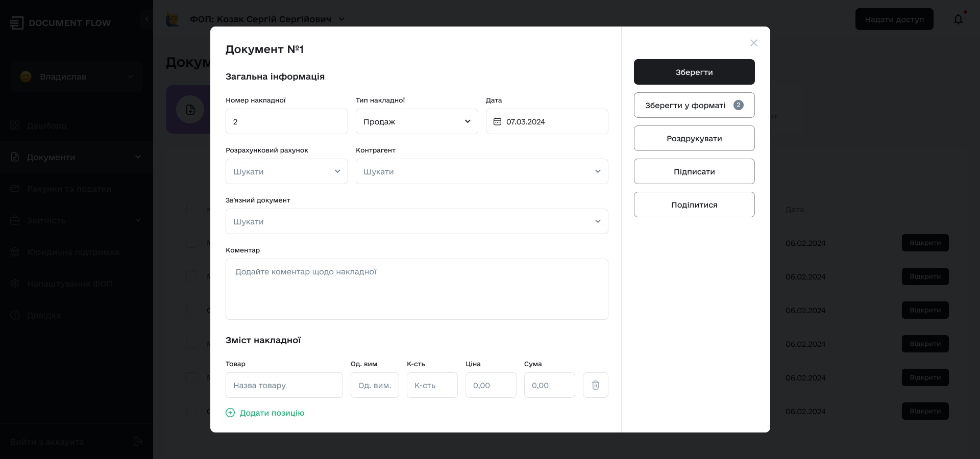Click Вийти з аккаунта in the sidebar
The height and width of the screenshot is (459, 980).
coord(47,442)
